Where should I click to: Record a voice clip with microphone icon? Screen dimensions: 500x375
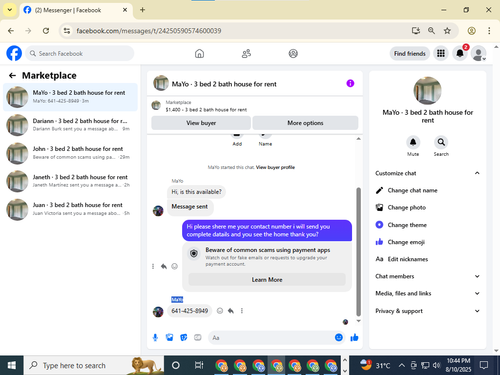pyautogui.click(x=155, y=338)
